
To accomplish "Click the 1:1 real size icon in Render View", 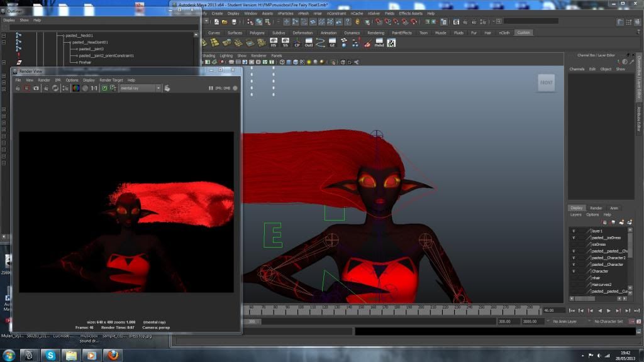I will coord(94,88).
